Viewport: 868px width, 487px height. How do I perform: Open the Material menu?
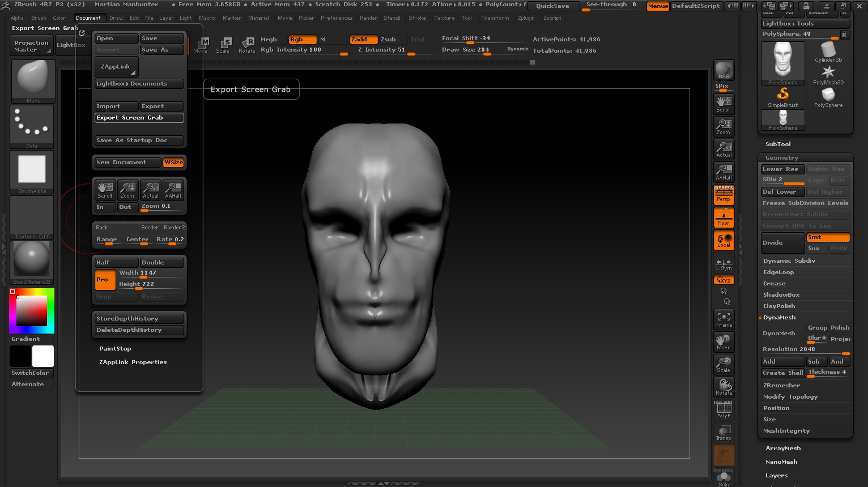coord(258,18)
